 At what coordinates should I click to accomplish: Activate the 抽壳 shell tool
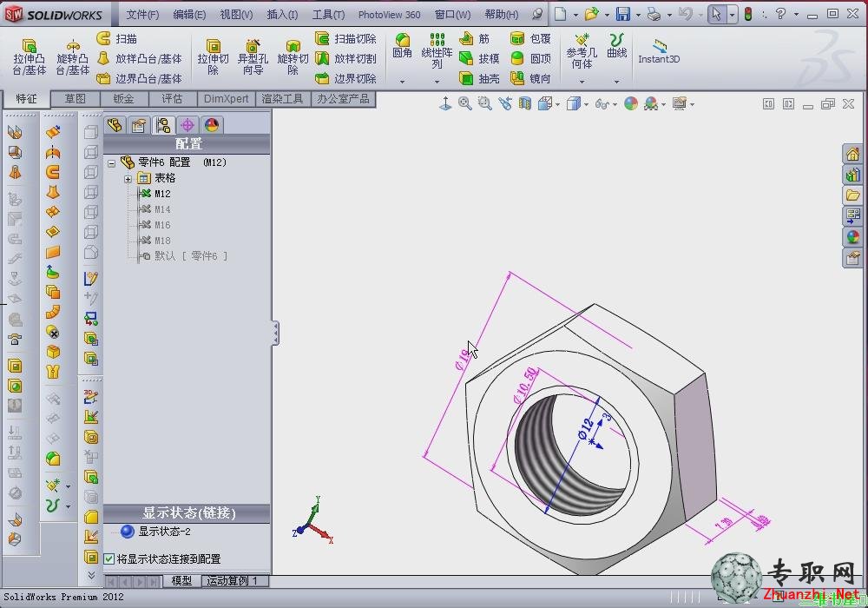pos(479,79)
